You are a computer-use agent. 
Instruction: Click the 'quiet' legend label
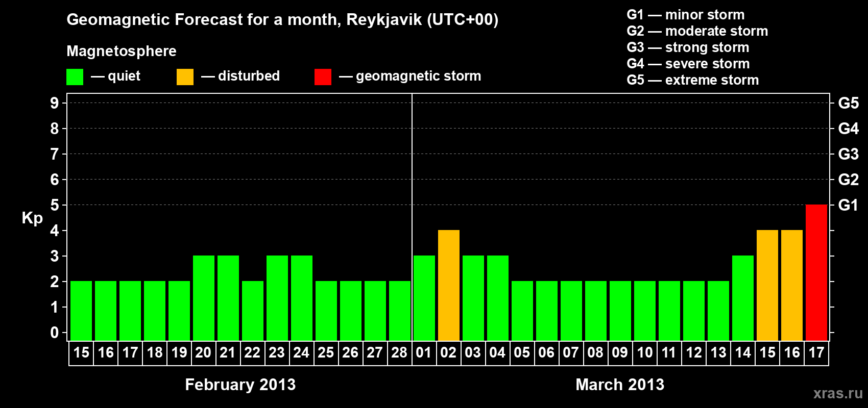[x=124, y=76]
